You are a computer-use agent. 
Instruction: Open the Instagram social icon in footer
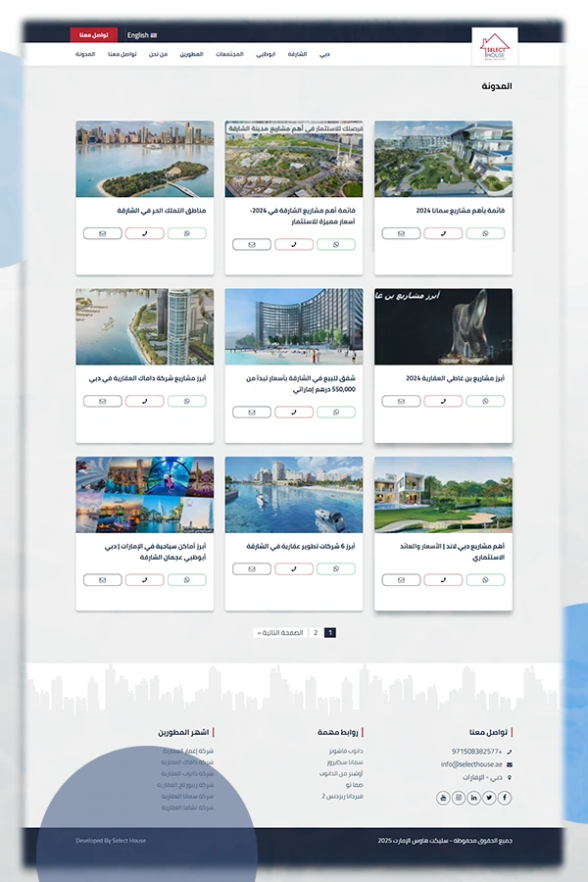(459, 798)
